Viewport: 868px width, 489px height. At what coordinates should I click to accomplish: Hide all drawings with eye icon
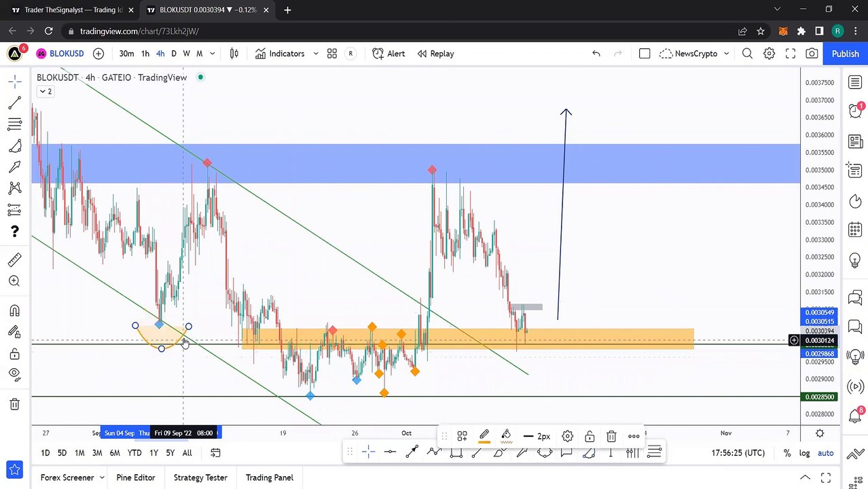(x=14, y=374)
